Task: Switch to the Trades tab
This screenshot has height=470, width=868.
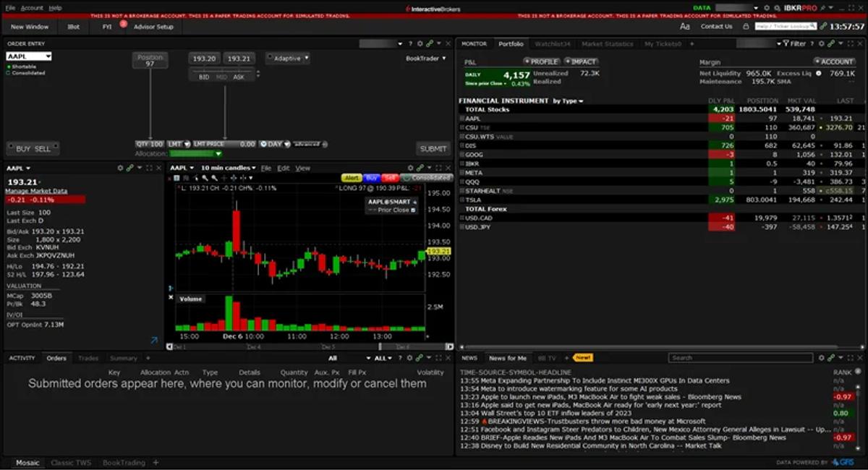Action: point(88,358)
